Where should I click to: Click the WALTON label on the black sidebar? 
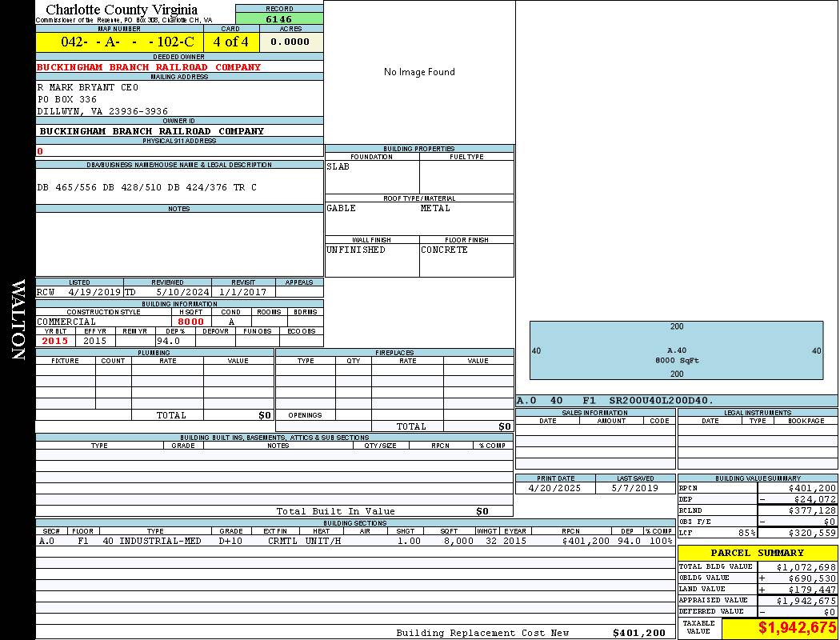click(18, 320)
